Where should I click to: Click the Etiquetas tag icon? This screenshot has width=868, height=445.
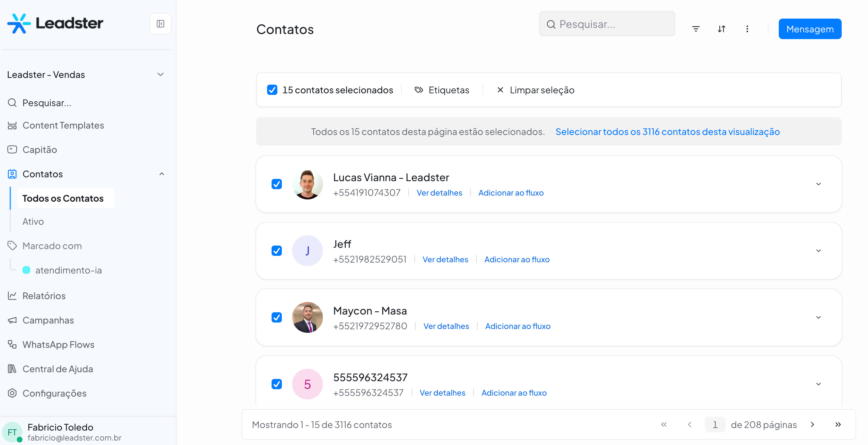[x=419, y=90]
